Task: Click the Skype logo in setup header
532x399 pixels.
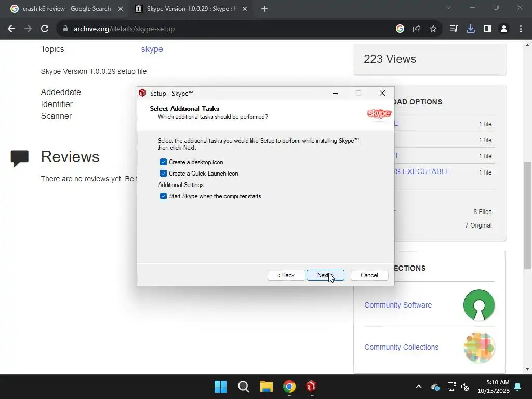Action: [379, 114]
